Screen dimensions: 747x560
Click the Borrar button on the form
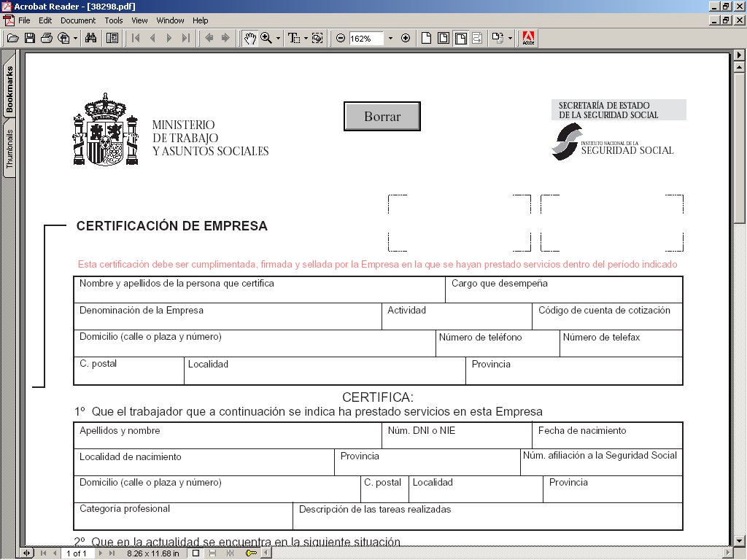point(382,116)
